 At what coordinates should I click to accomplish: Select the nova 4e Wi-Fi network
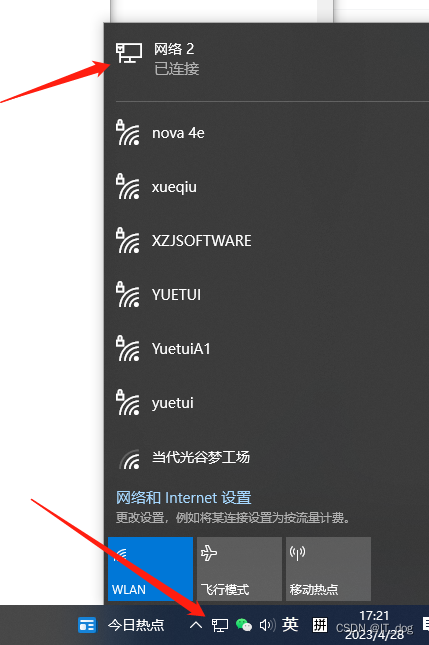[x=267, y=133]
